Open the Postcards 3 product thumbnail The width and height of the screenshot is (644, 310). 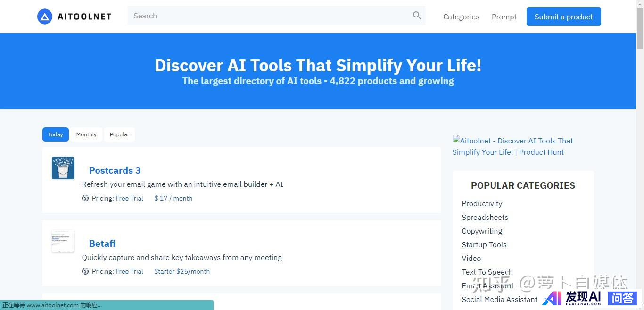click(63, 168)
